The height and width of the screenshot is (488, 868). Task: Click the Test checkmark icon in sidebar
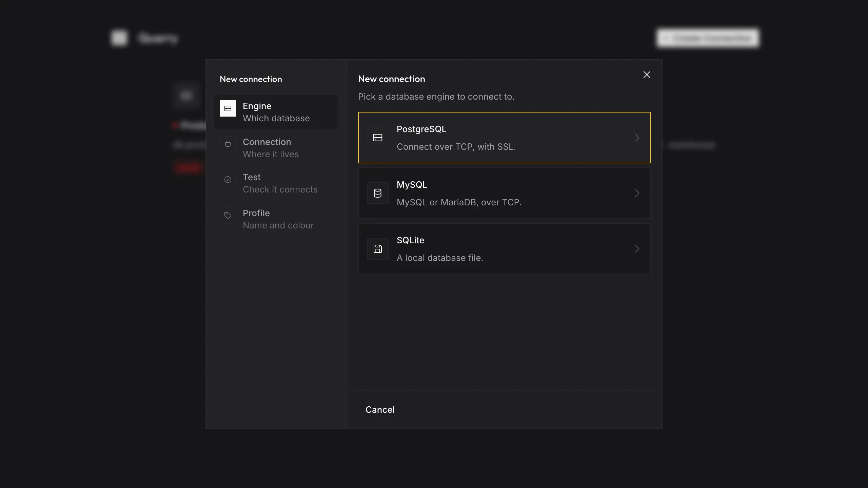point(228,180)
